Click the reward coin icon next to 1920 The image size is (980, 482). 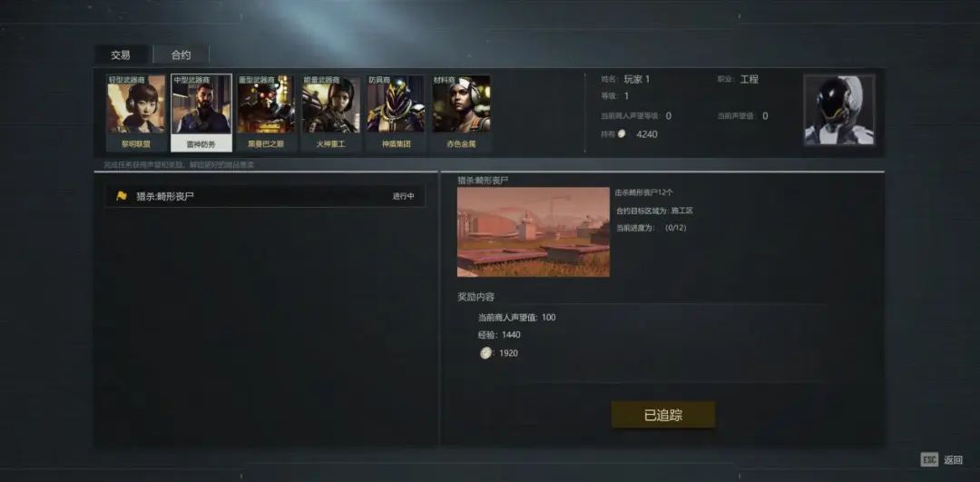tap(485, 353)
